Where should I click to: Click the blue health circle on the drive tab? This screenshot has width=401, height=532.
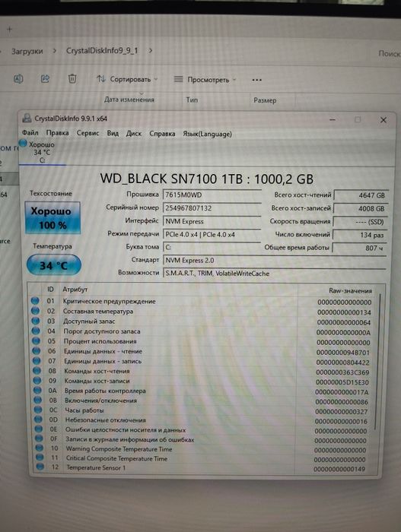(23, 144)
